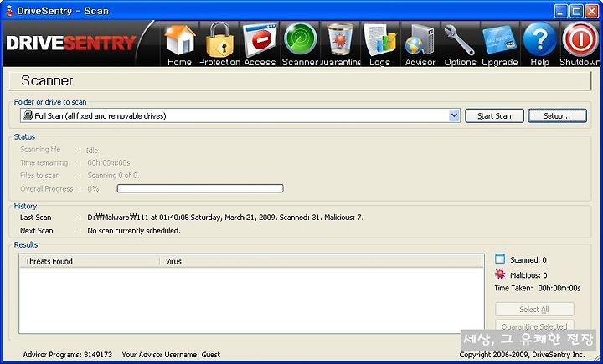The height and width of the screenshot is (364, 603).
Task: Expand the scan target dropdown arrow
Action: click(454, 115)
